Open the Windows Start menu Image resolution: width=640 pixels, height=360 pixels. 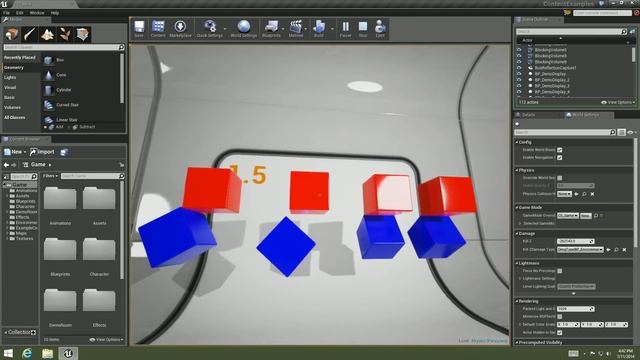(8, 353)
